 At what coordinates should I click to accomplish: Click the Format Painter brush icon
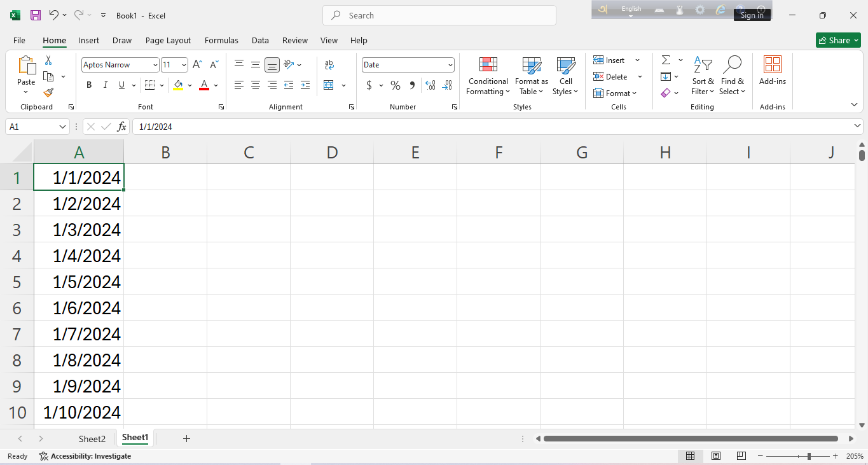48,93
